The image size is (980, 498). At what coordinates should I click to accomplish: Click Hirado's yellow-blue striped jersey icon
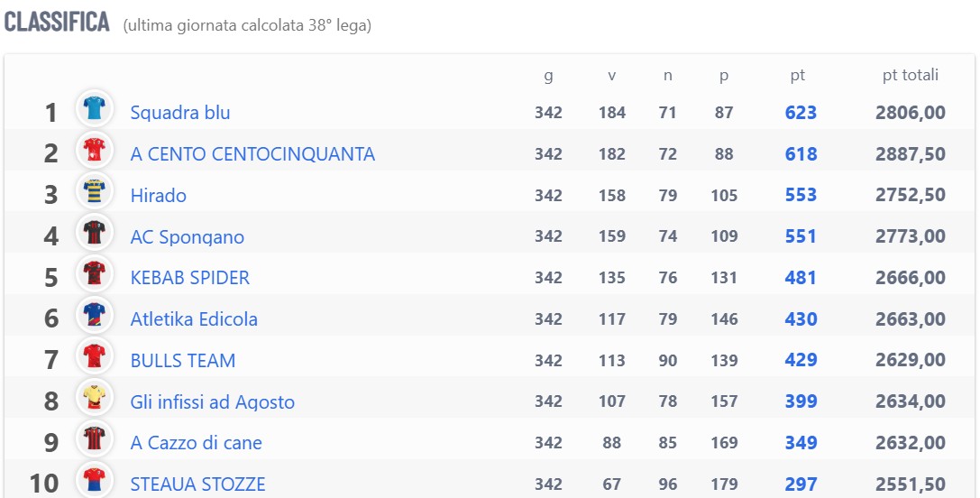(x=95, y=191)
